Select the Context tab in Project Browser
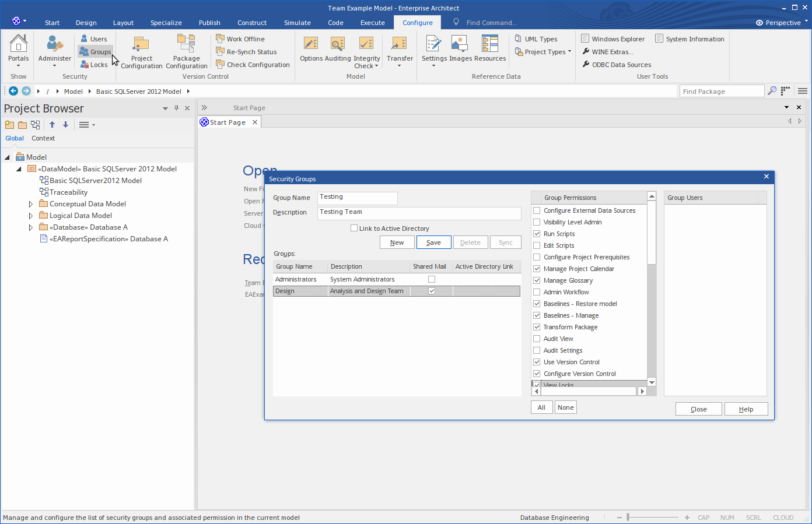The height and width of the screenshot is (524, 812). [43, 138]
